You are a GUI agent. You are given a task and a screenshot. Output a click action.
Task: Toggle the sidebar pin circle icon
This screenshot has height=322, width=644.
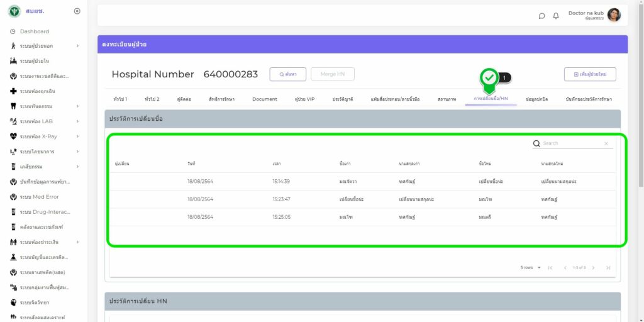77,11
